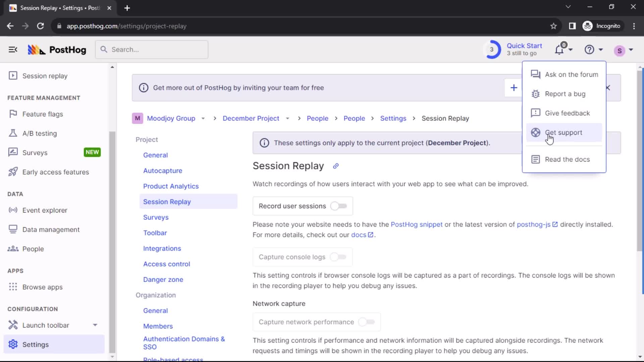This screenshot has width=644, height=362.
Task: Open the help question mark menu
Action: (589, 50)
